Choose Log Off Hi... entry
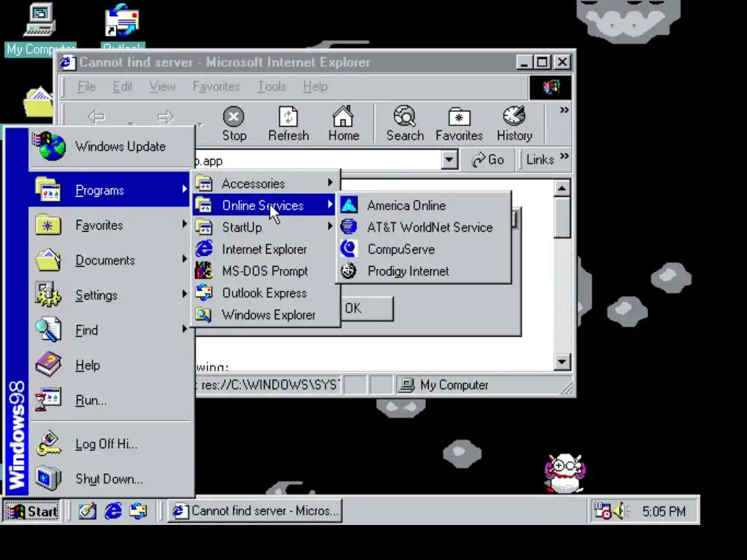The width and height of the screenshot is (747, 560). pyautogui.click(x=111, y=444)
